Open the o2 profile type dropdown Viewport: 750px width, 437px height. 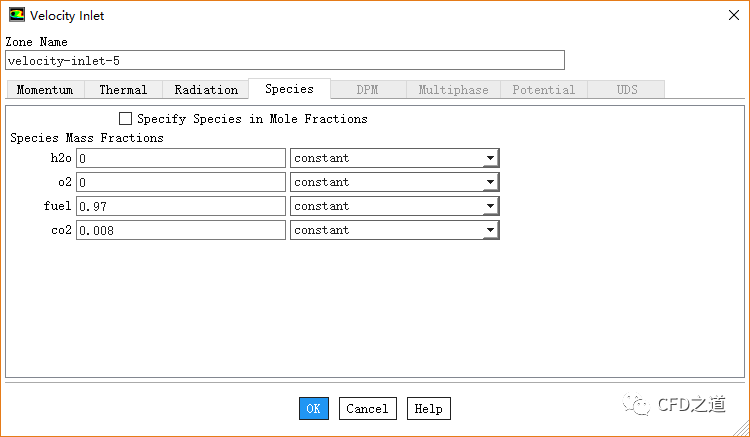click(490, 182)
